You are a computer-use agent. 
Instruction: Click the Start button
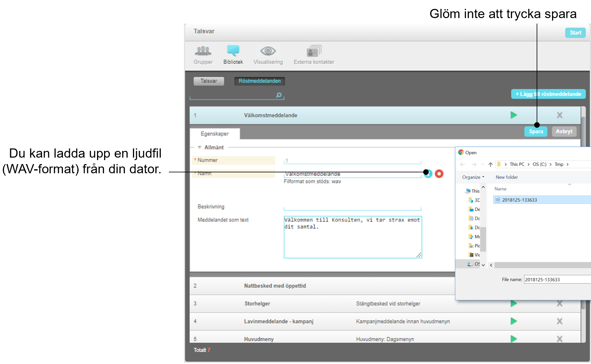[575, 33]
